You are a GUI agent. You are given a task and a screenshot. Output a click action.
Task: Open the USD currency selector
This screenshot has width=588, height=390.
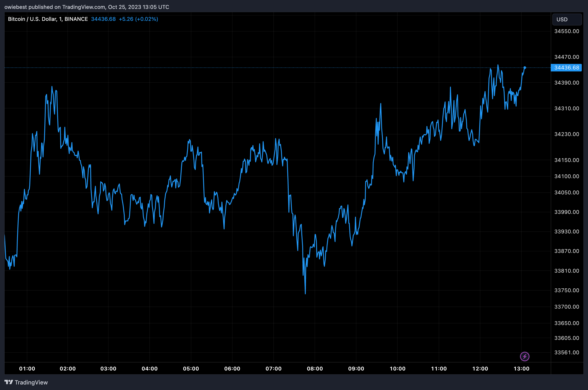[567, 19]
